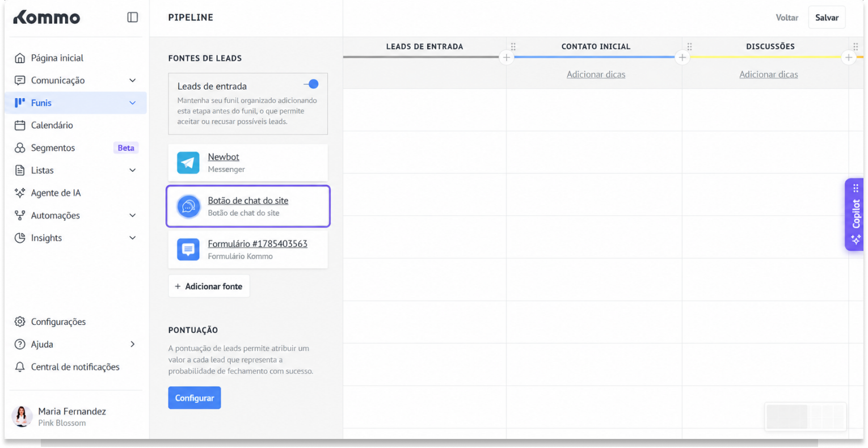Click the Agente de IA sparkle icon
This screenshot has height=448, width=868.
20,193
